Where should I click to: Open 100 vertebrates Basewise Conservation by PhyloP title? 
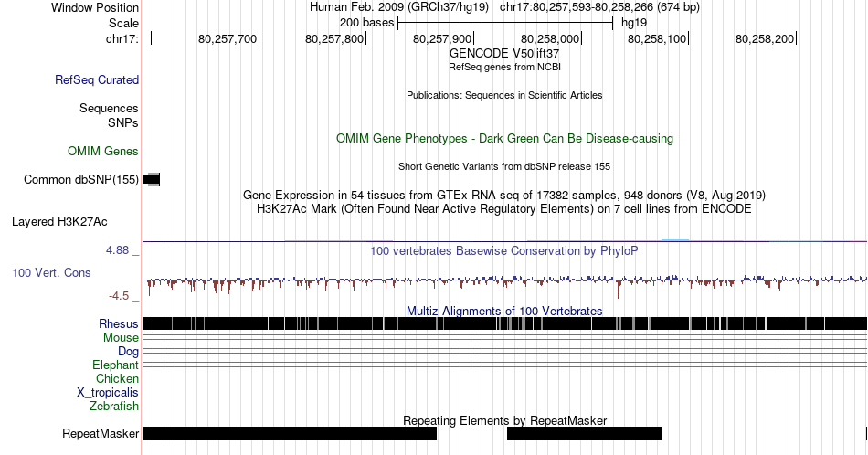coord(504,250)
